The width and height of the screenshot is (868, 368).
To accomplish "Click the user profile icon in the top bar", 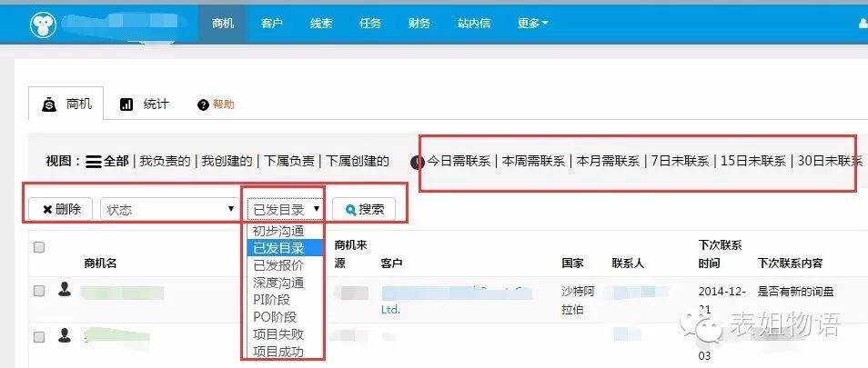I will (x=863, y=24).
